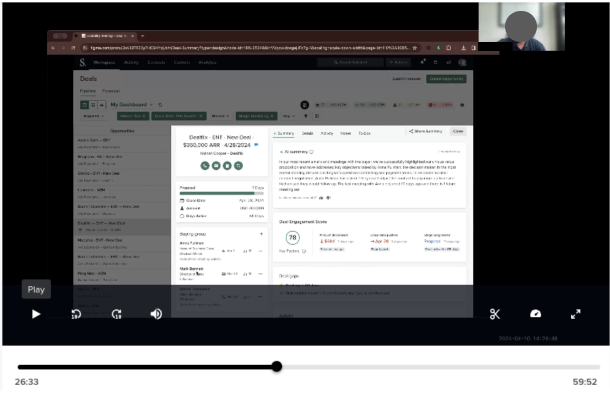Skip forward using the forward-jump icon

click(x=117, y=314)
